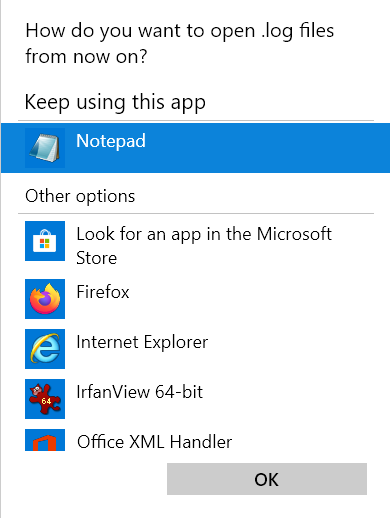Click the IrfanView 64-bit label text
Viewport: 390px width, 518px height.
pyautogui.click(x=139, y=392)
